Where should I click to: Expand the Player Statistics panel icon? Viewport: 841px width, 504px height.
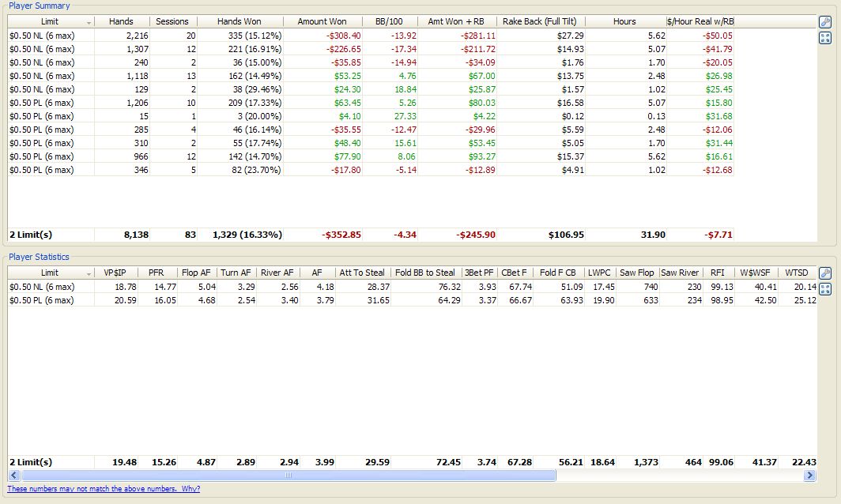824,289
